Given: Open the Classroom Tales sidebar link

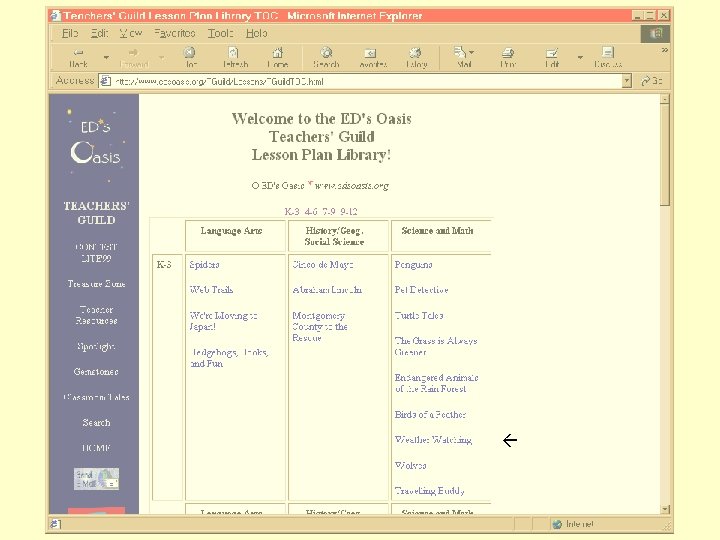Looking at the screenshot, I should [96, 397].
